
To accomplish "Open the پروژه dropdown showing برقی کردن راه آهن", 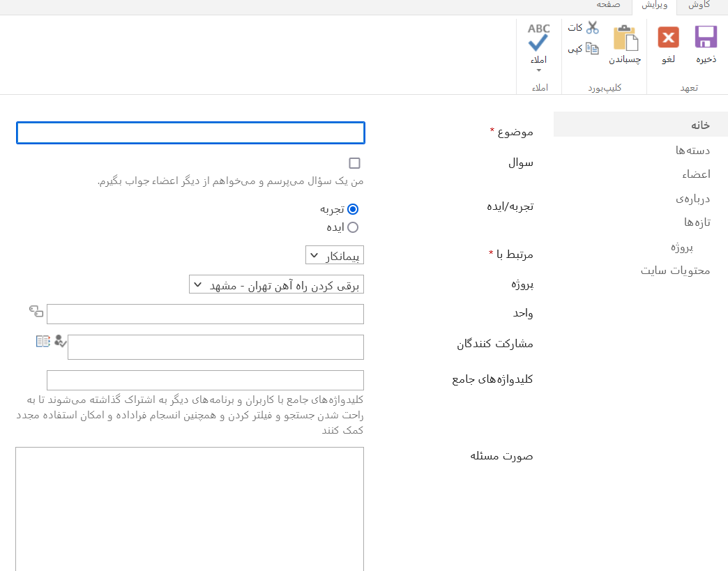I will click(276, 284).
